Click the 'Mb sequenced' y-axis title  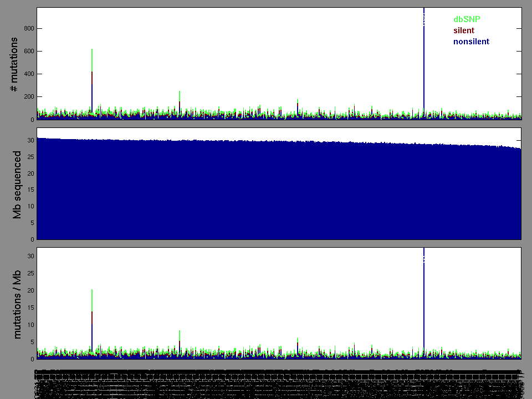[17, 185]
